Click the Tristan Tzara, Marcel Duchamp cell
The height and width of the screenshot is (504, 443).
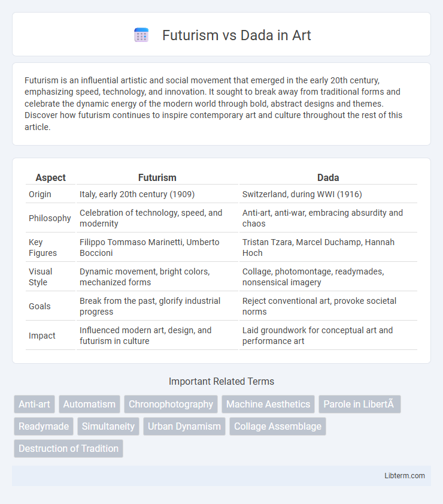318,248
